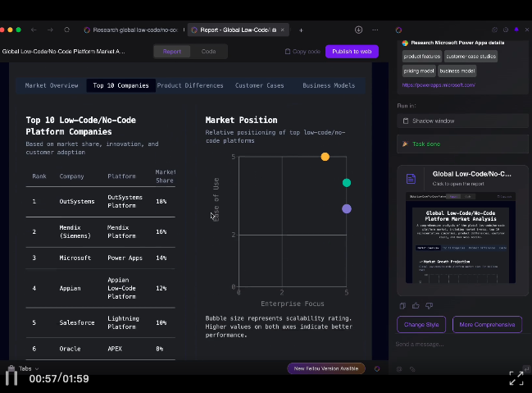This screenshot has height=393, width=532.
Task: Click the attachment icon below message box
Action: click(x=412, y=369)
